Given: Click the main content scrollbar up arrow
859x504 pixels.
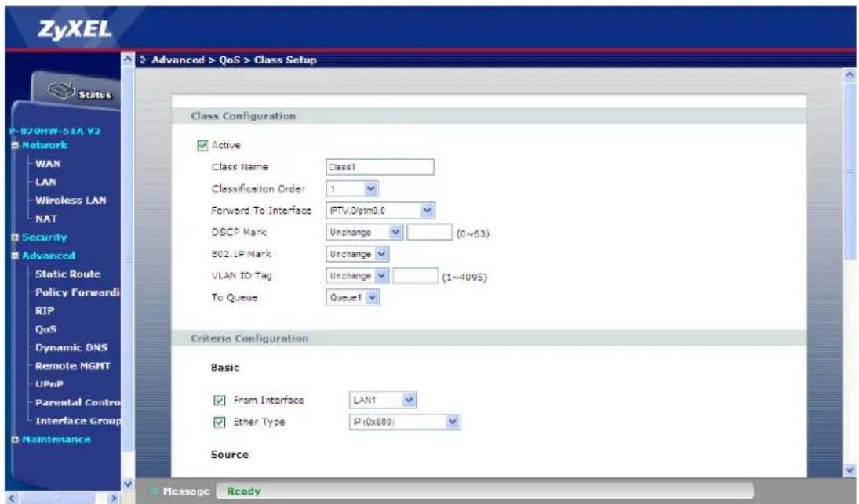Looking at the screenshot, I should point(850,74).
